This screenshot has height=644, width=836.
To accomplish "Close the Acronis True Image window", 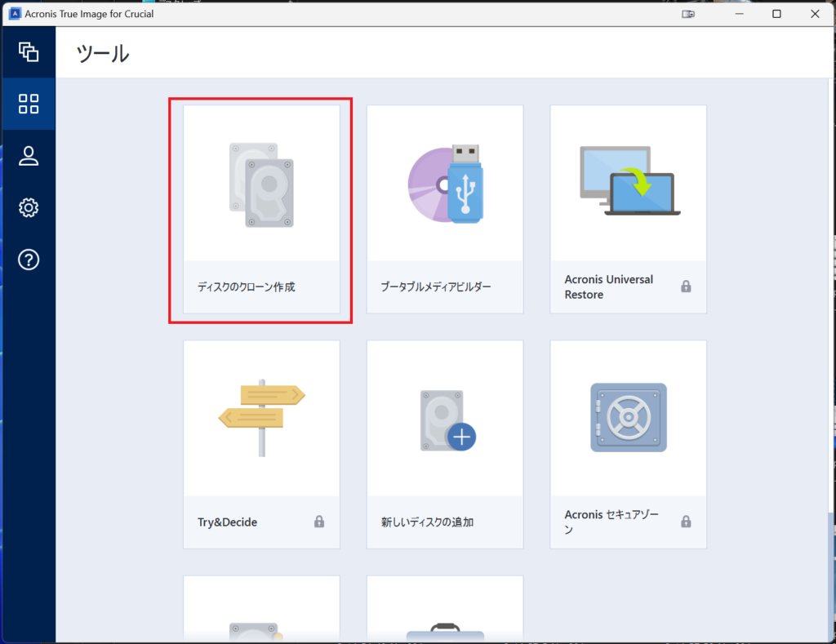I will pos(816,14).
